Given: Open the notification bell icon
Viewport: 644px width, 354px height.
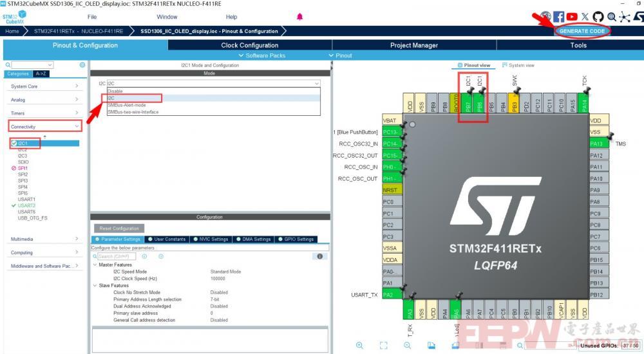Looking at the screenshot, I should click(x=300, y=17).
